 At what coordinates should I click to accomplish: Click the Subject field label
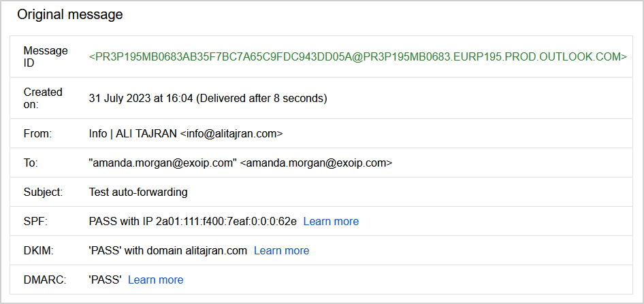[43, 192]
